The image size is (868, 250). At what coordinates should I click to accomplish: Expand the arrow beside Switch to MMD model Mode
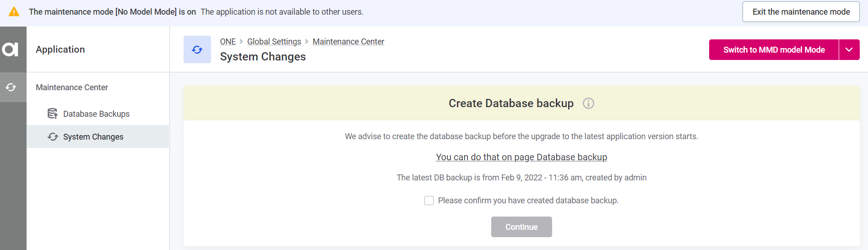coord(849,50)
